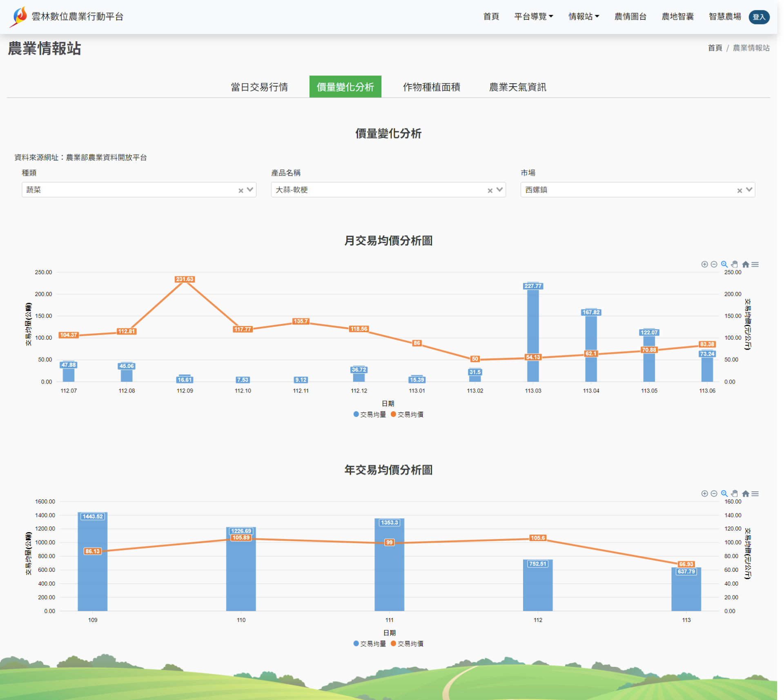Image resolution: width=784 pixels, height=700 pixels.
Task: Open the 平台導覽 navigation dropdown
Action: (x=533, y=16)
